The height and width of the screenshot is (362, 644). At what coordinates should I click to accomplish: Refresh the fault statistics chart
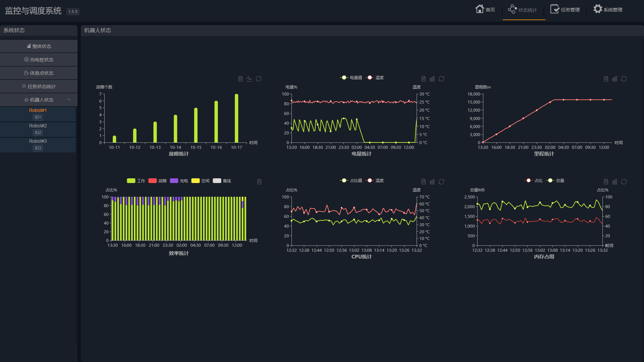tap(259, 79)
